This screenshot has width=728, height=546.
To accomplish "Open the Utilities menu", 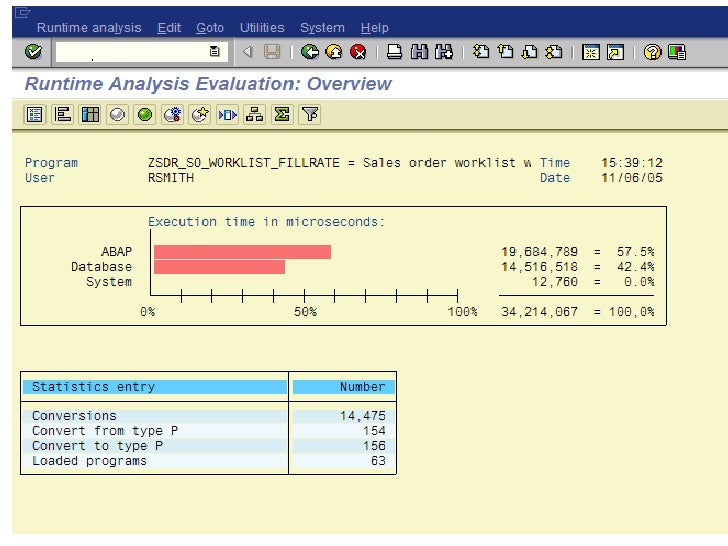I will pos(262,28).
